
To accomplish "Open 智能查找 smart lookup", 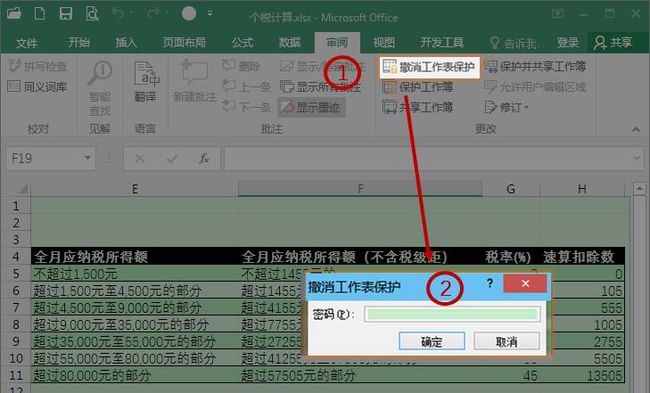I will pos(100,88).
